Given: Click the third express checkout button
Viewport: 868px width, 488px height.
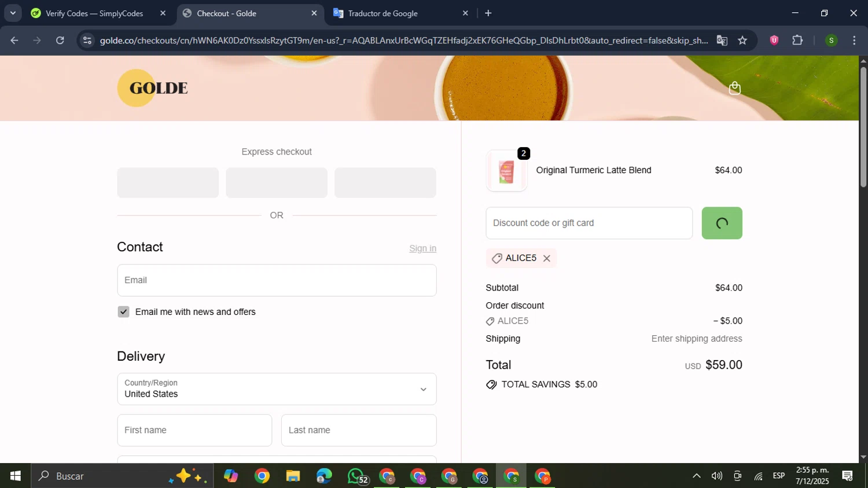Looking at the screenshot, I should pos(385,183).
